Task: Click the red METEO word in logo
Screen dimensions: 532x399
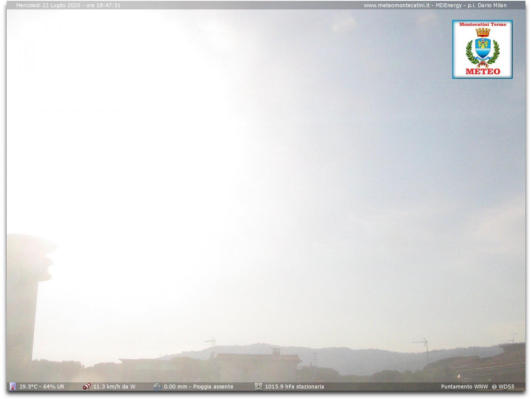Action: pyautogui.click(x=482, y=71)
